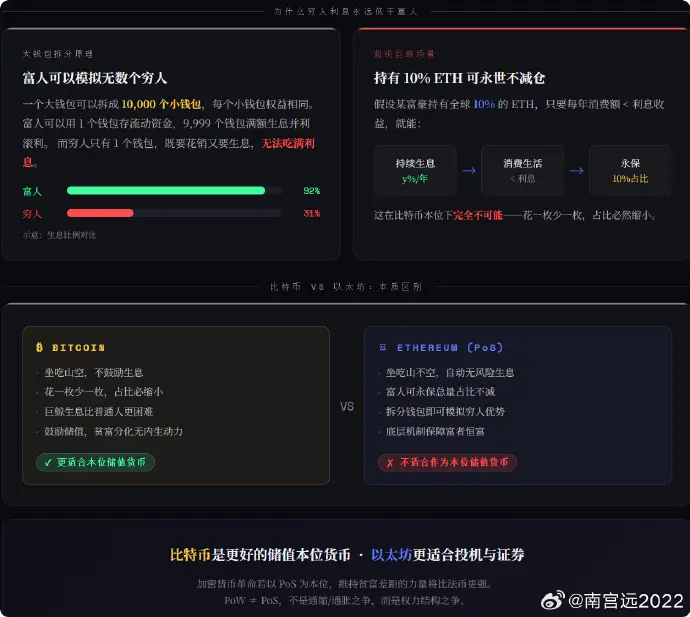Click bullet 鼓励储值，贫富分化无内生动力
690x617 pixels.
click(x=114, y=431)
